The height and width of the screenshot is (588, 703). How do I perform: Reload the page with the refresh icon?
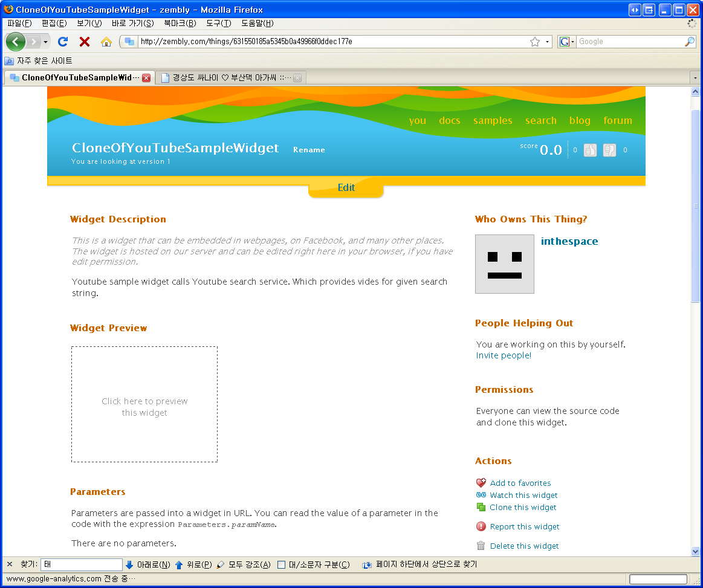pyautogui.click(x=63, y=42)
